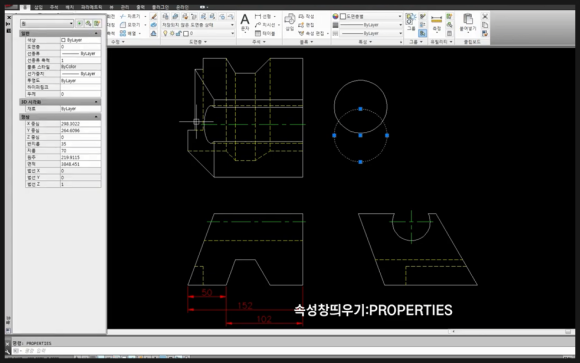
Task: Toggle Properties palette auto-hide icon
Action: click(9, 24)
